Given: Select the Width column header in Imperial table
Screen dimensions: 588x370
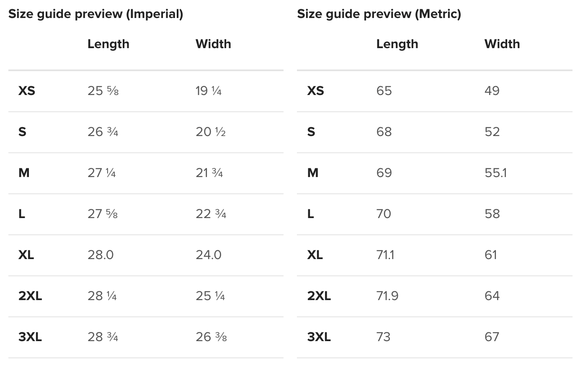Looking at the screenshot, I should pyautogui.click(x=213, y=44).
